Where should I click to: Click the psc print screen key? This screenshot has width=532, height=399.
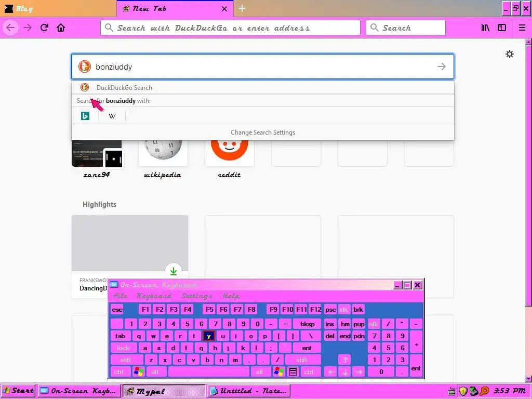coord(330,310)
